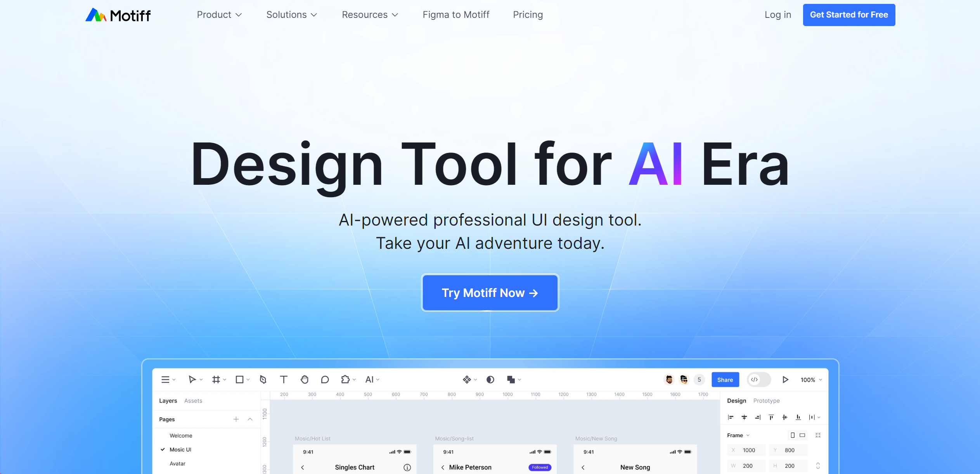Click the present play button
980x474 pixels.
pos(786,379)
